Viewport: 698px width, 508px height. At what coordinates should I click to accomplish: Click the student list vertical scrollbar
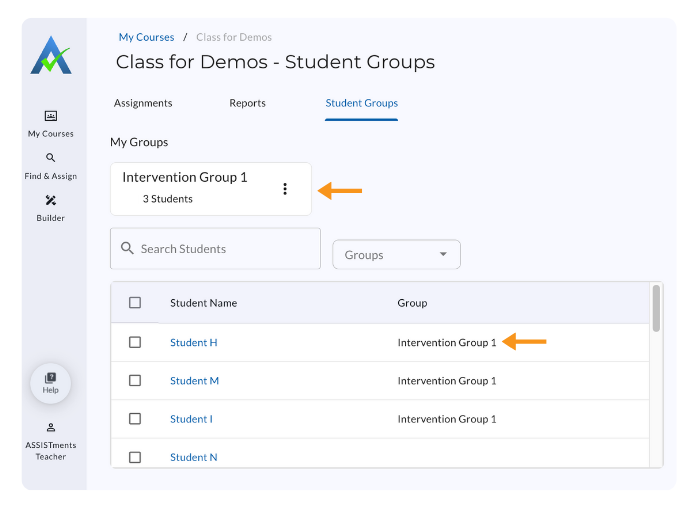[656, 309]
